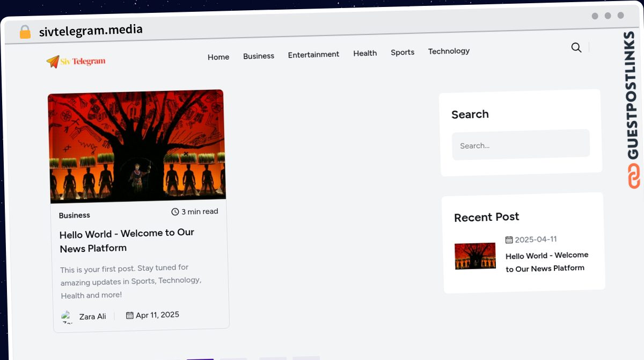The image size is (644, 360).
Task: Open the Hello World link under Recent Post
Action: [x=546, y=262]
